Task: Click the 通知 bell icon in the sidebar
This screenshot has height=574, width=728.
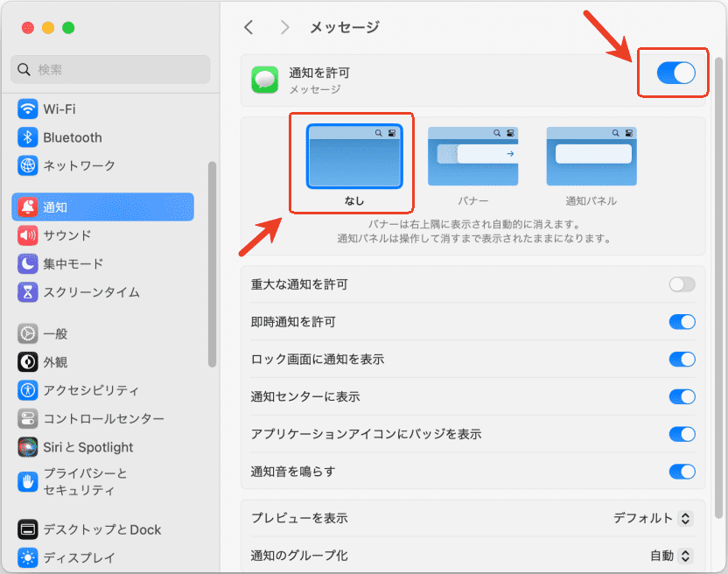Action: pyautogui.click(x=28, y=207)
